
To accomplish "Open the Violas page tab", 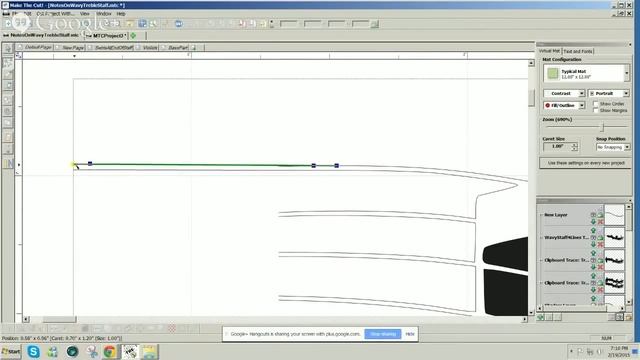I will [x=147, y=47].
